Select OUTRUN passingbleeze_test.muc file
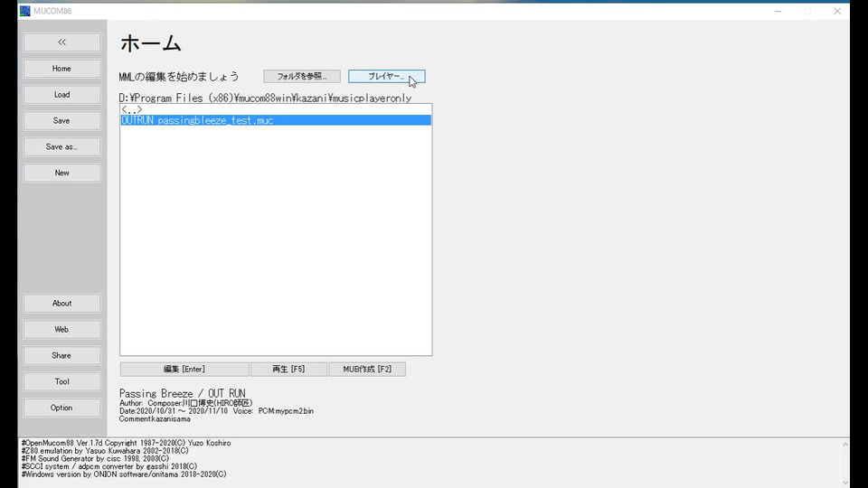 point(276,120)
